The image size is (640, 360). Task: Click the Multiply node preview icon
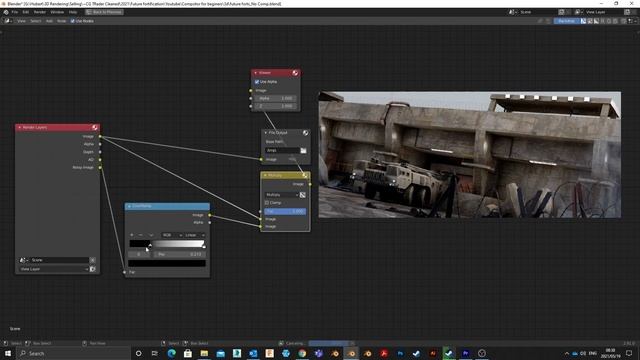pyautogui.click(x=305, y=175)
